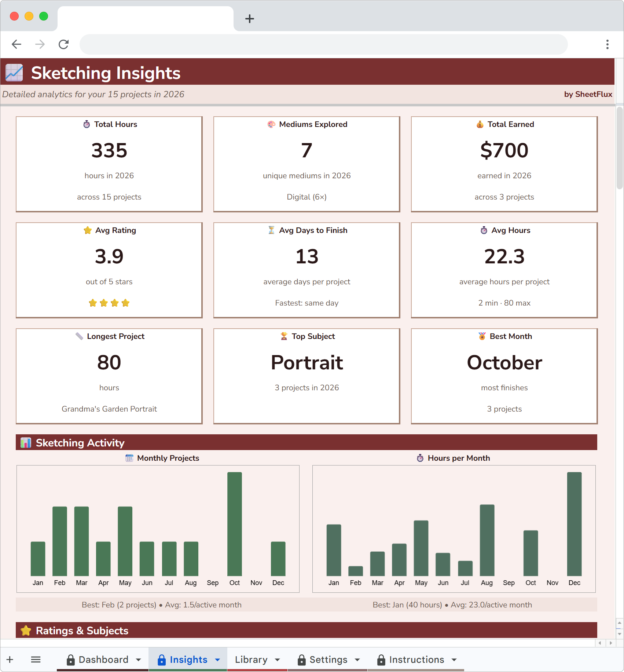The image size is (624, 672).
Task: Open the Instructions tab dropdown menu
Action: click(x=454, y=660)
